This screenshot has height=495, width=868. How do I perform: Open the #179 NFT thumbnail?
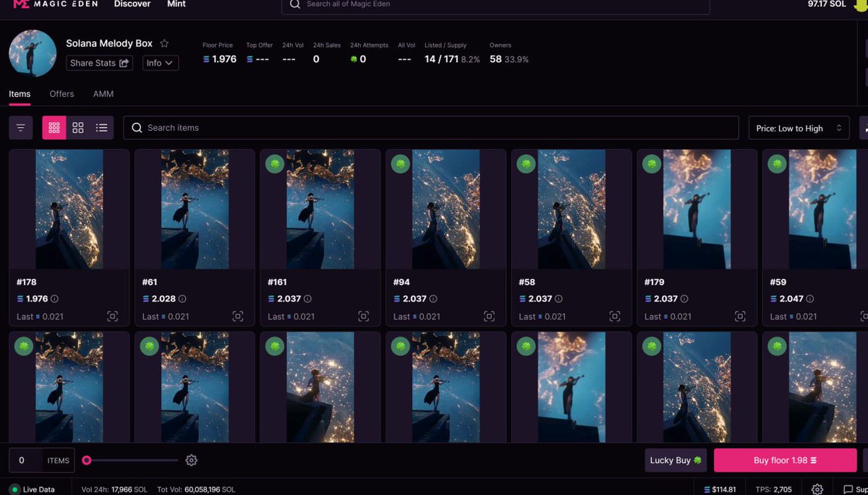pos(697,209)
